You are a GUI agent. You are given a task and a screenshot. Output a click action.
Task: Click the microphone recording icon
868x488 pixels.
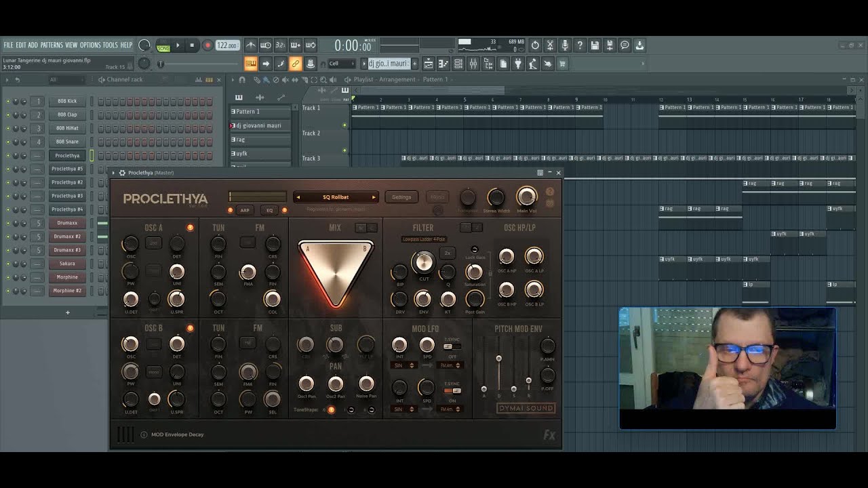565,45
